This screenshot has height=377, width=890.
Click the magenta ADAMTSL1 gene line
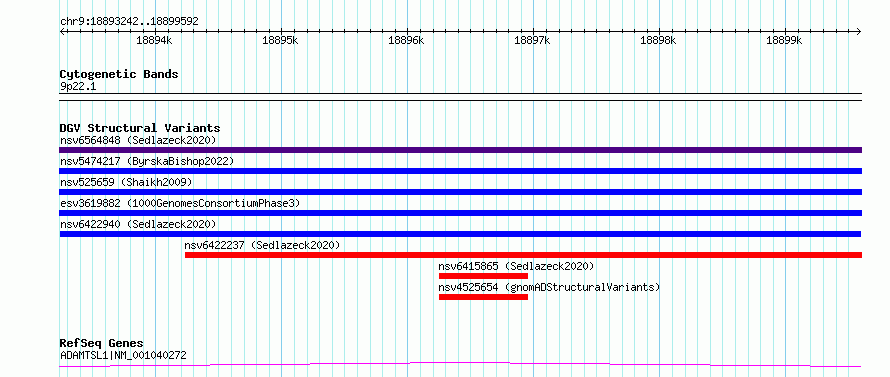[x=460, y=364]
